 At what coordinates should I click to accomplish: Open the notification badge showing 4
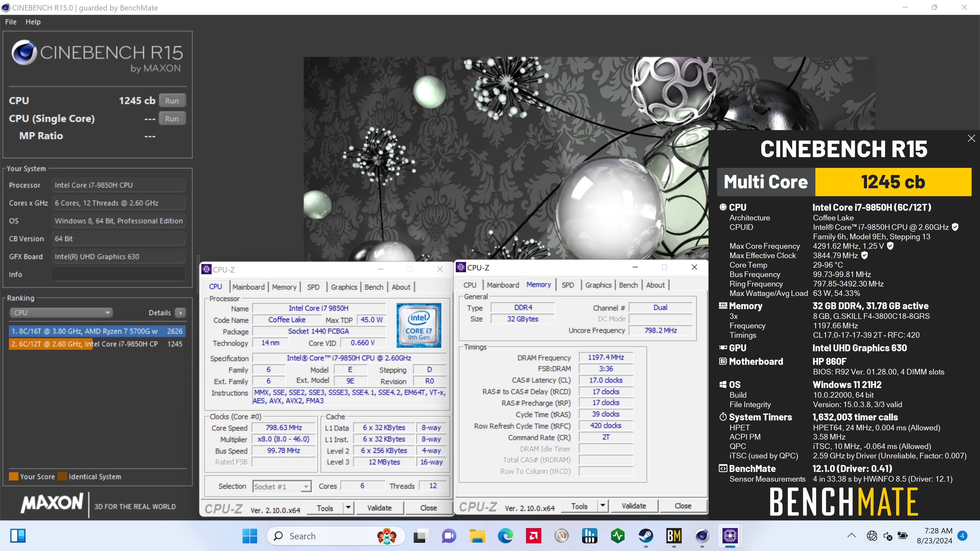(962, 536)
